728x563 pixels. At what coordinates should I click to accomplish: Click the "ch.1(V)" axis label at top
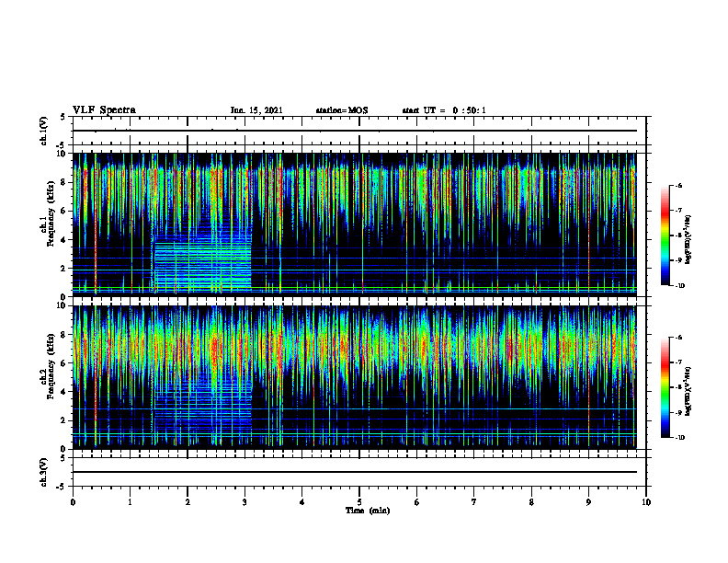(x=43, y=131)
